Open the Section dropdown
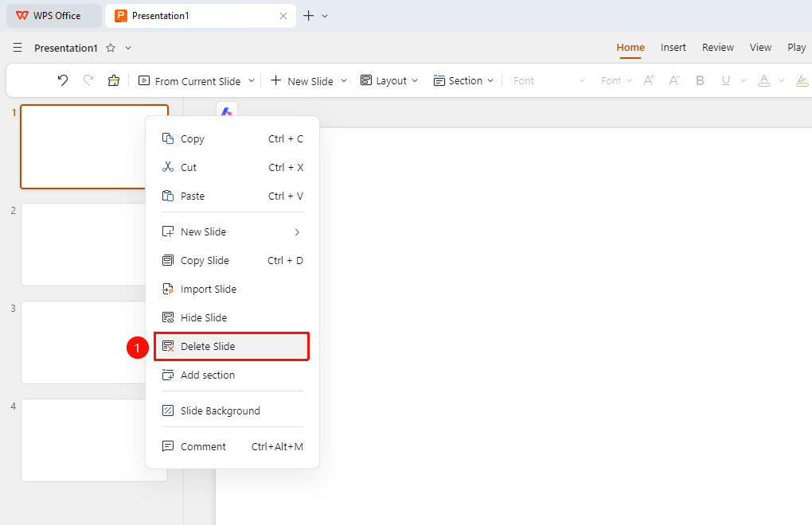This screenshot has width=812, height=525. [x=463, y=80]
